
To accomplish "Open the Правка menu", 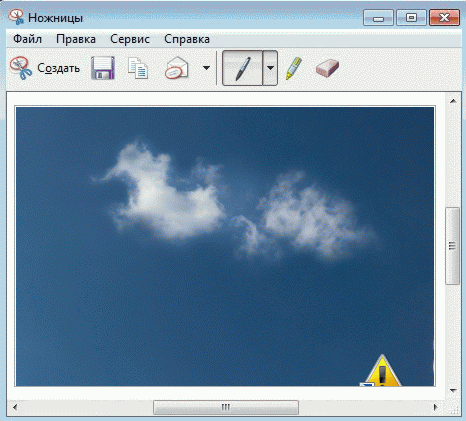I will point(76,39).
